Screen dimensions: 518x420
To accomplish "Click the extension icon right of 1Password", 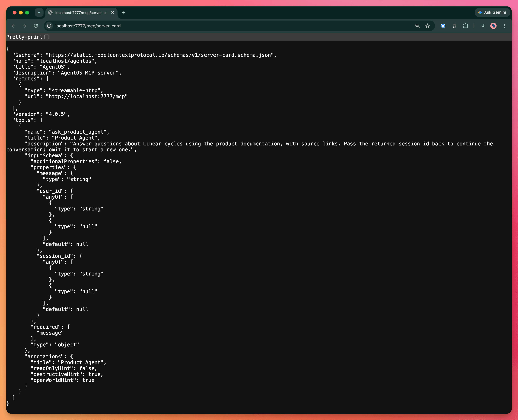I will (x=454, y=26).
